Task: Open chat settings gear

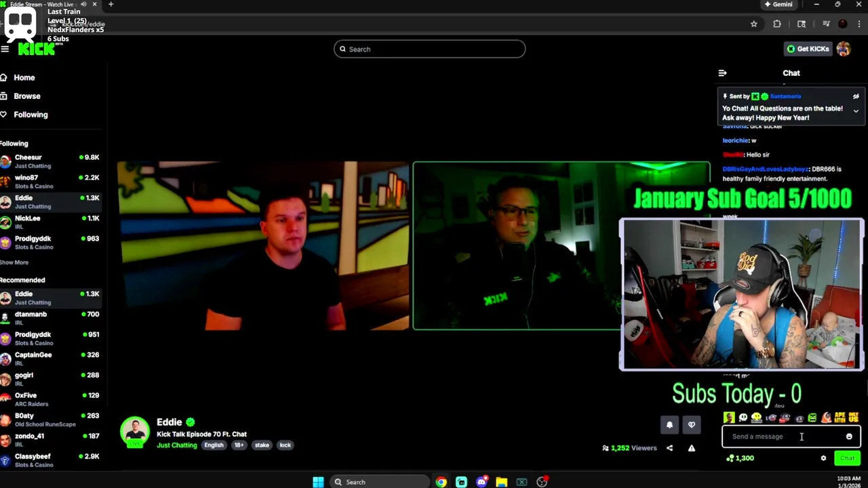Action: pyautogui.click(x=823, y=458)
